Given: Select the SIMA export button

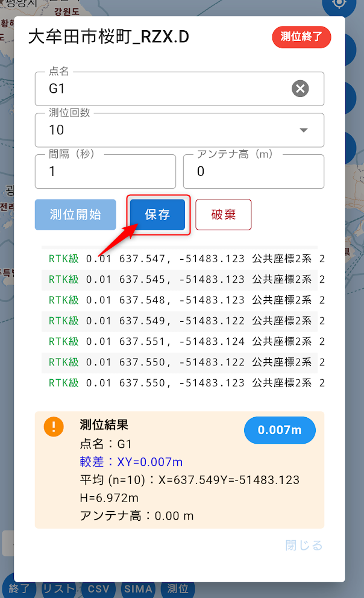Looking at the screenshot, I should [139, 589].
